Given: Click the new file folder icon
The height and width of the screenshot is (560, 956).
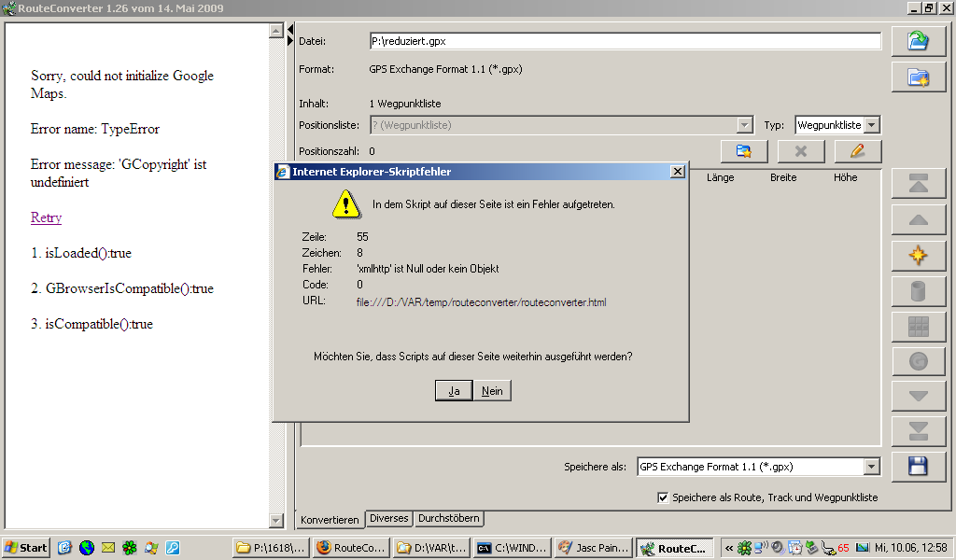Looking at the screenshot, I should pyautogui.click(x=918, y=77).
